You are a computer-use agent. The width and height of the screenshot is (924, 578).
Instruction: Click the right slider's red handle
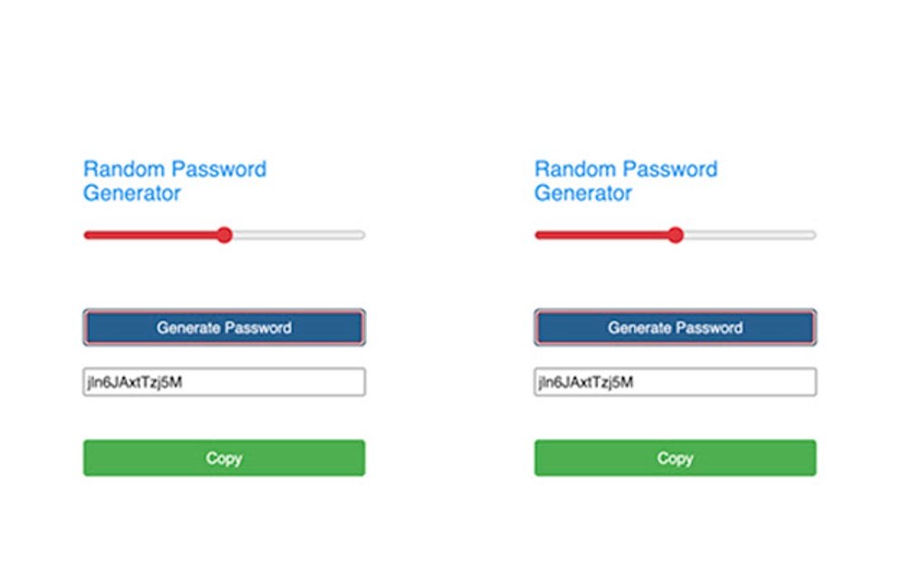[x=675, y=236]
